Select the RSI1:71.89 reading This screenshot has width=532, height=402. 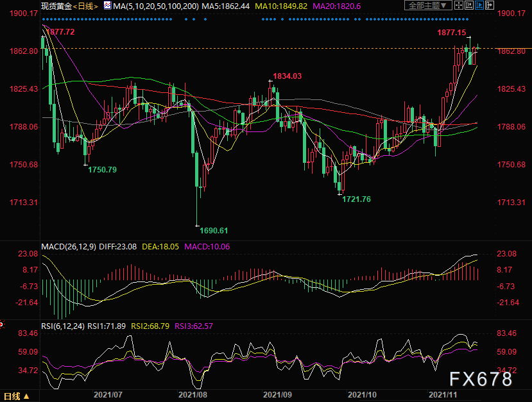click(x=107, y=326)
